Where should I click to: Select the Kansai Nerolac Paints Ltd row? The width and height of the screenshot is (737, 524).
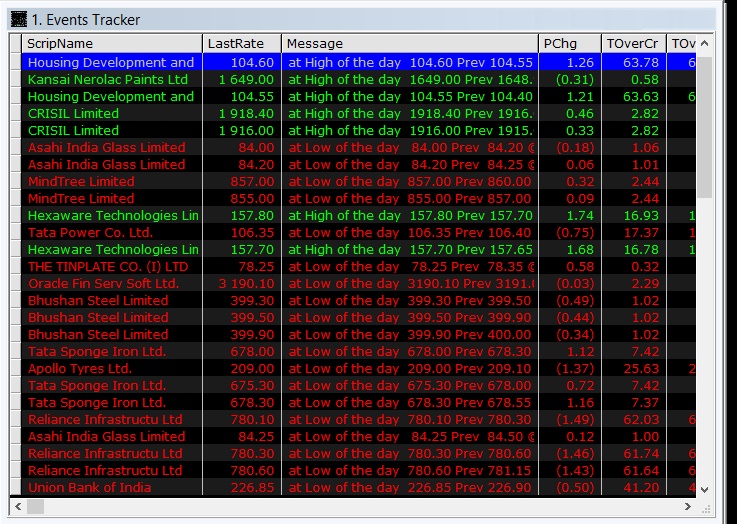(x=358, y=79)
